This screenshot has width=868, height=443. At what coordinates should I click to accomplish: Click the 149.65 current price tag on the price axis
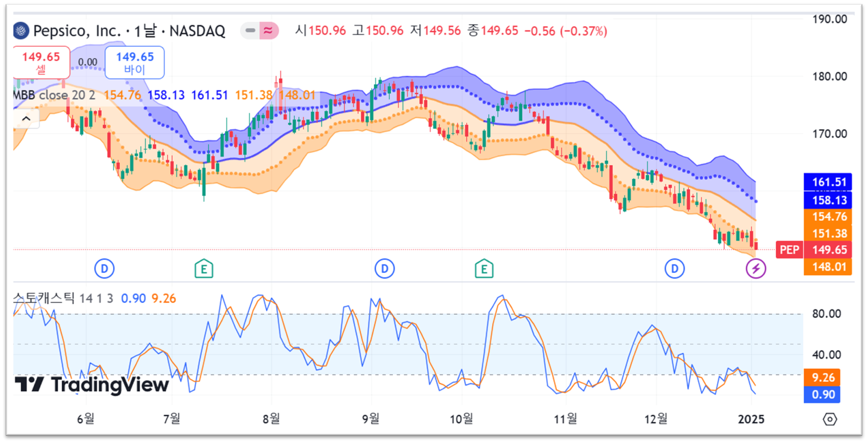point(829,250)
